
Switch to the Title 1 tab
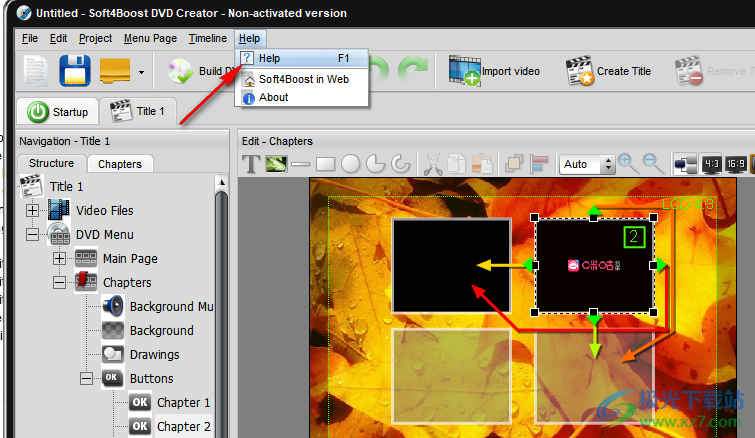(x=138, y=112)
